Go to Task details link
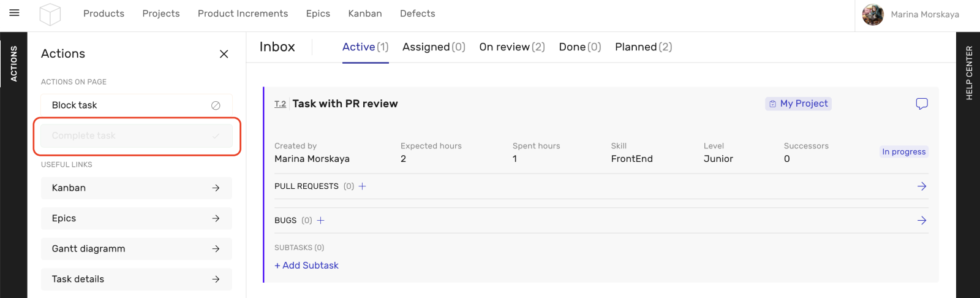Screen dimensions: 980x298 pos(136,280)
